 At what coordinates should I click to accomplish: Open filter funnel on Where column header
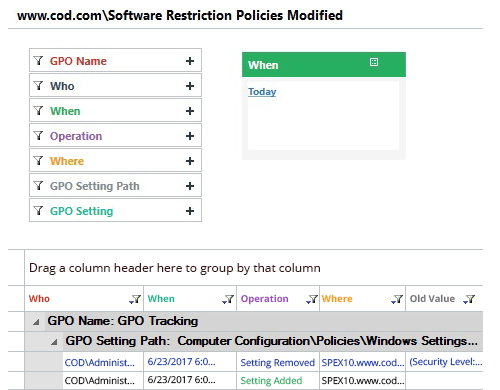(397, 299)
